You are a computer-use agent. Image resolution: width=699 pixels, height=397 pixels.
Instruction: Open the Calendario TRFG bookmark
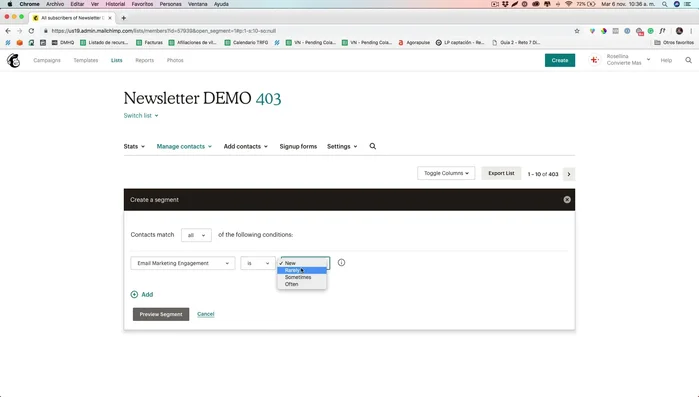247,42
